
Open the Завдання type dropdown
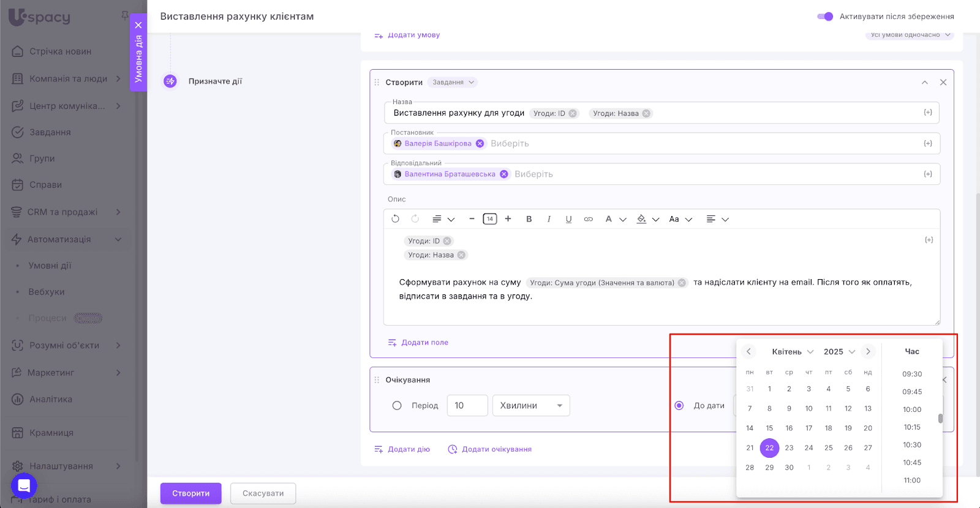tap(453, 83)
